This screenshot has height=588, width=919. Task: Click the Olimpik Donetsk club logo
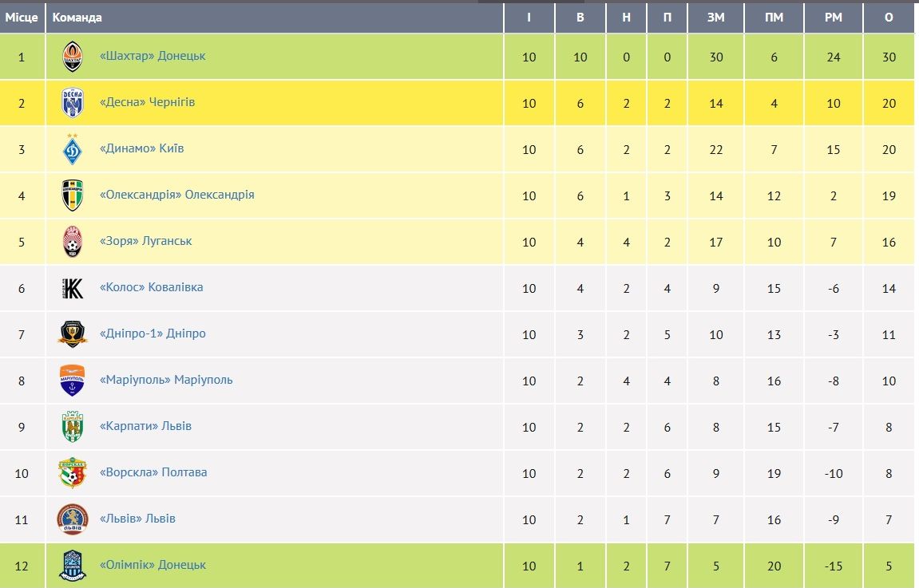(x=73, y=565)
